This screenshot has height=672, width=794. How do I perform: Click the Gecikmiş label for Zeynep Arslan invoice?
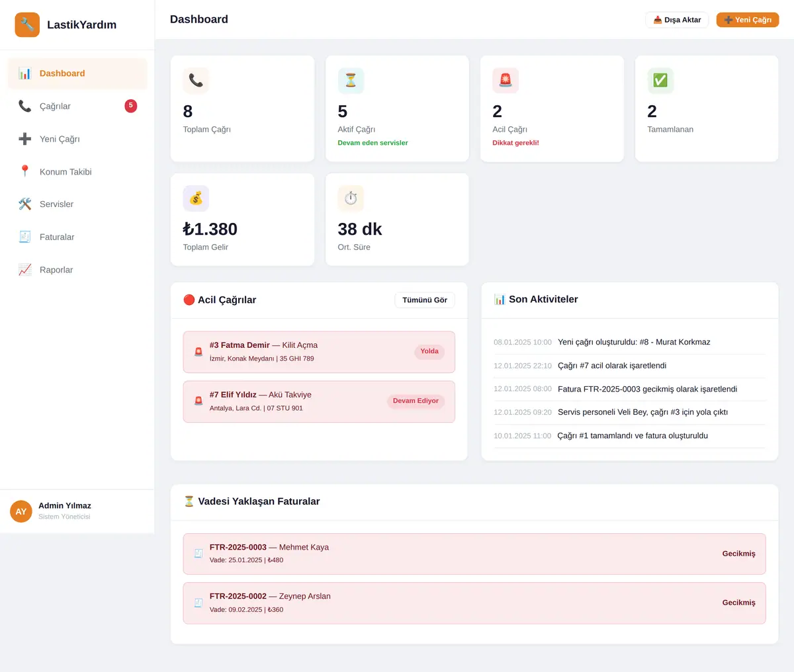(x=738, y=603)
